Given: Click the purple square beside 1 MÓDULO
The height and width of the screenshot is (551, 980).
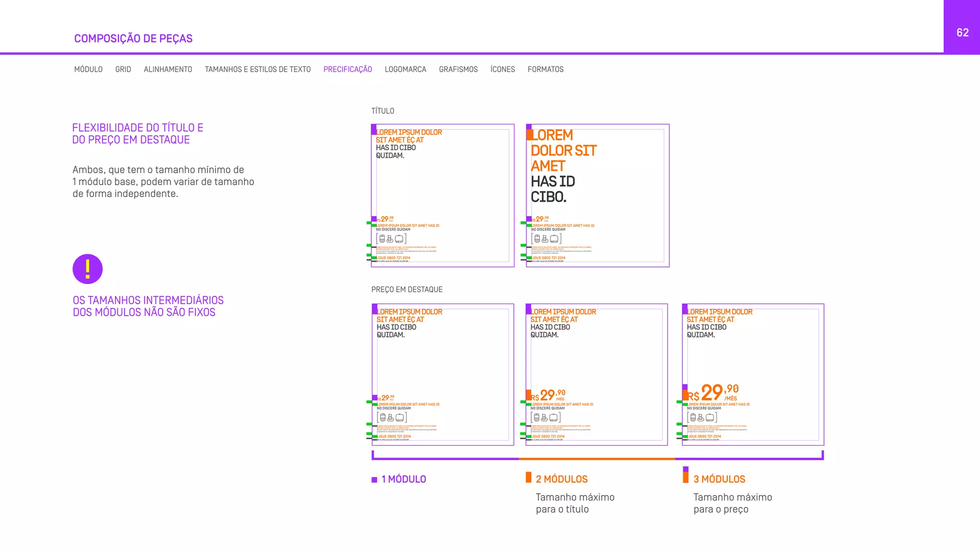Looking at the screenshot, I should point(374,480).
